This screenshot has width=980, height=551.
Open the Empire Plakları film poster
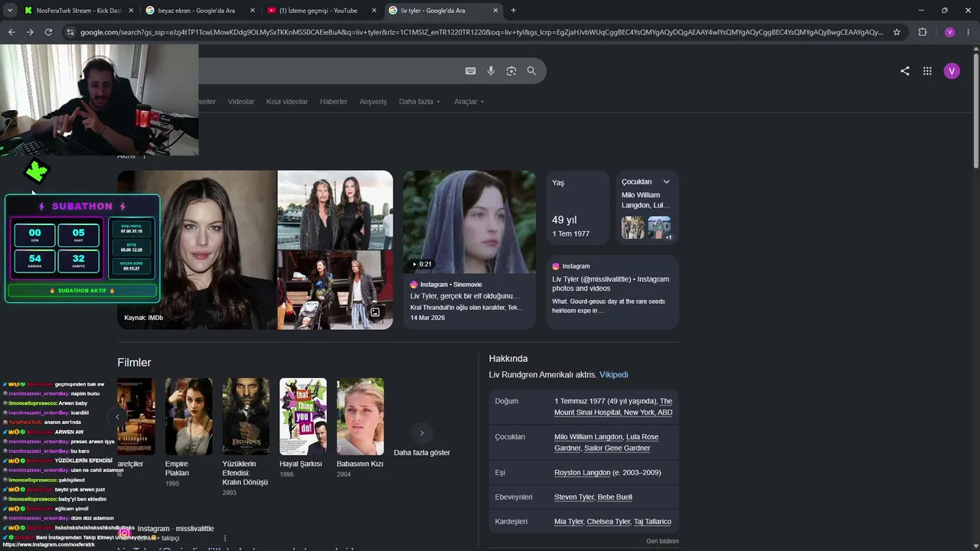[x=188, y=416]
